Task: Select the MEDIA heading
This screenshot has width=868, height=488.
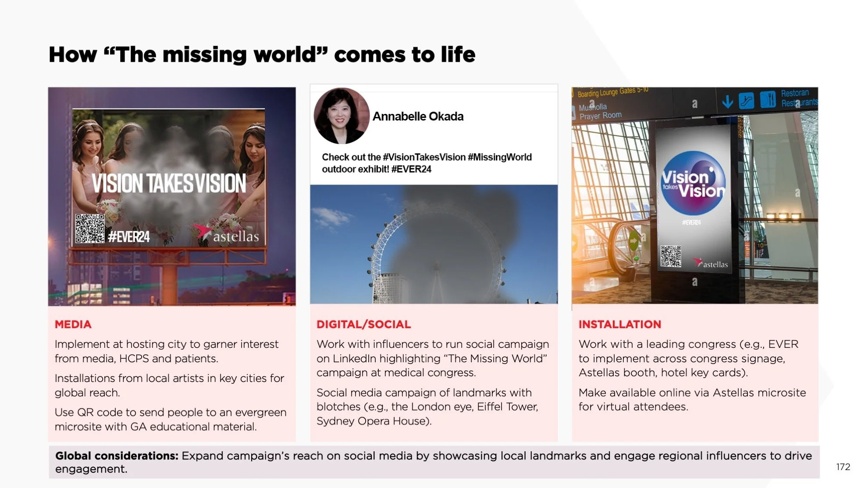Action: coord(73,325)
